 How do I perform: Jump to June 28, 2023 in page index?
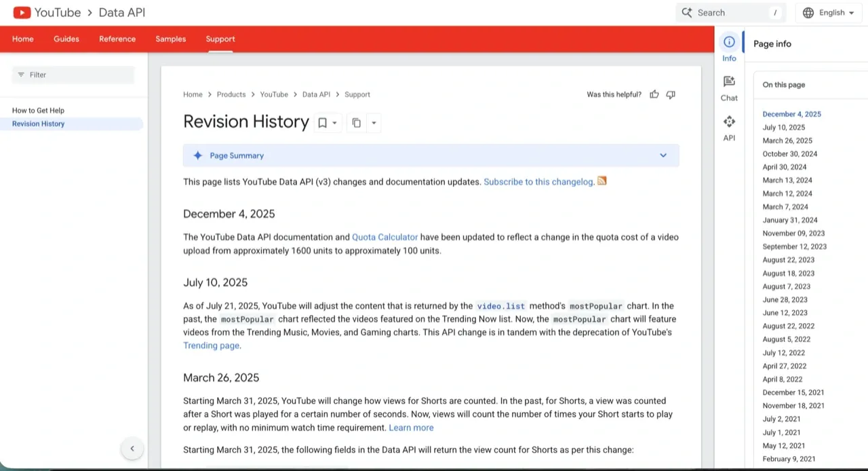tap(785, 300)
